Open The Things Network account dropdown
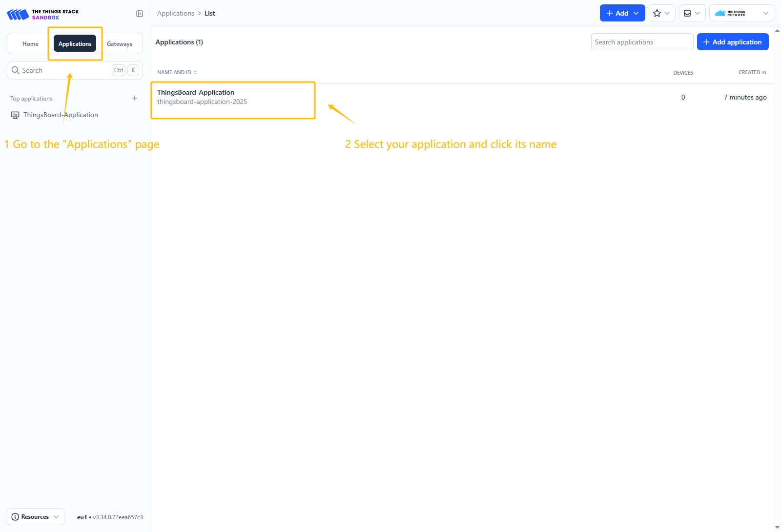The width and height of the screenshot is (781, 532). [x=741, y=13]
